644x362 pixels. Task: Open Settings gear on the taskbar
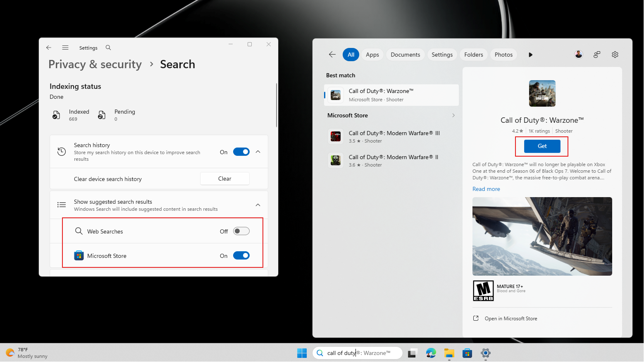486,353
